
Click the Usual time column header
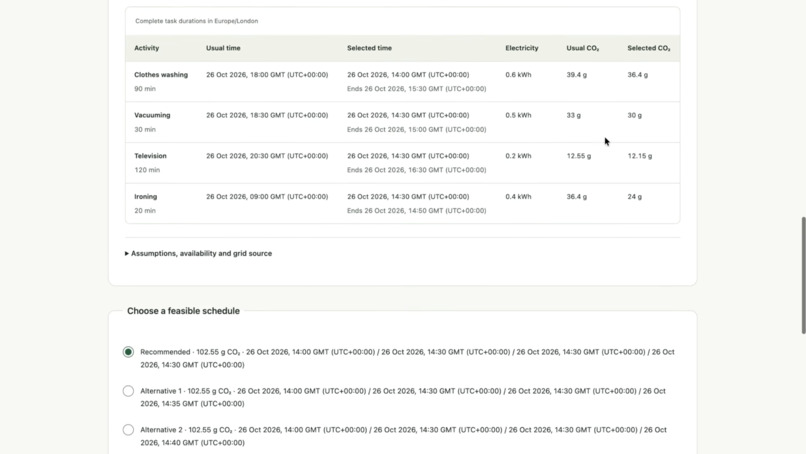pyautogui.click(x=223, y=48)
